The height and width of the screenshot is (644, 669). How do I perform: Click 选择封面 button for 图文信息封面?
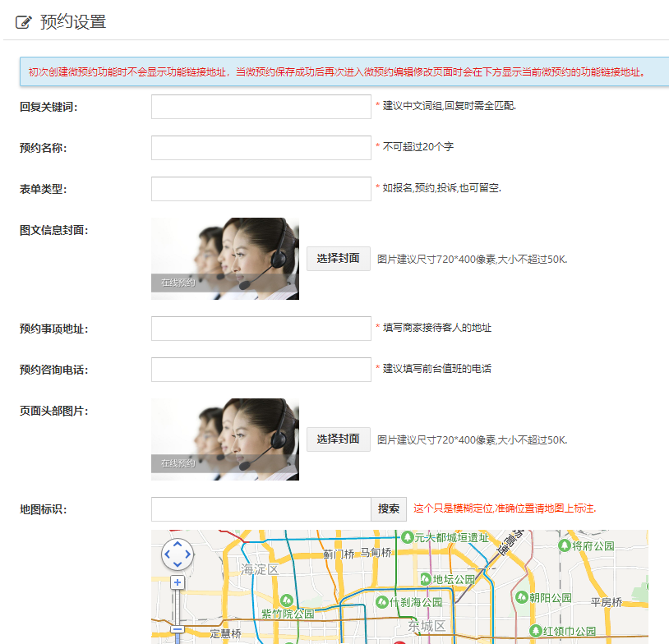(x=338, y=259)
